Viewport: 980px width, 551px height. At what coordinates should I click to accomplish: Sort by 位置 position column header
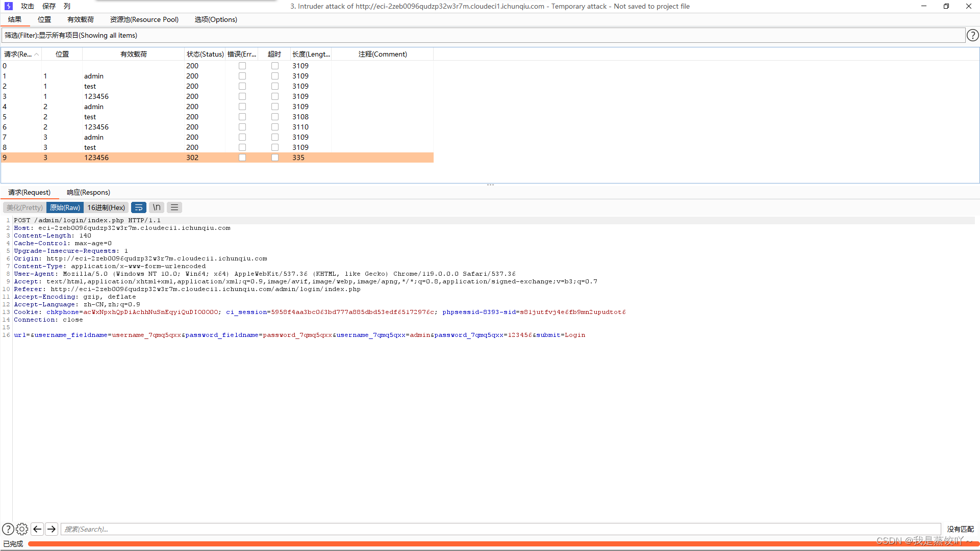[x=62, y=54]
